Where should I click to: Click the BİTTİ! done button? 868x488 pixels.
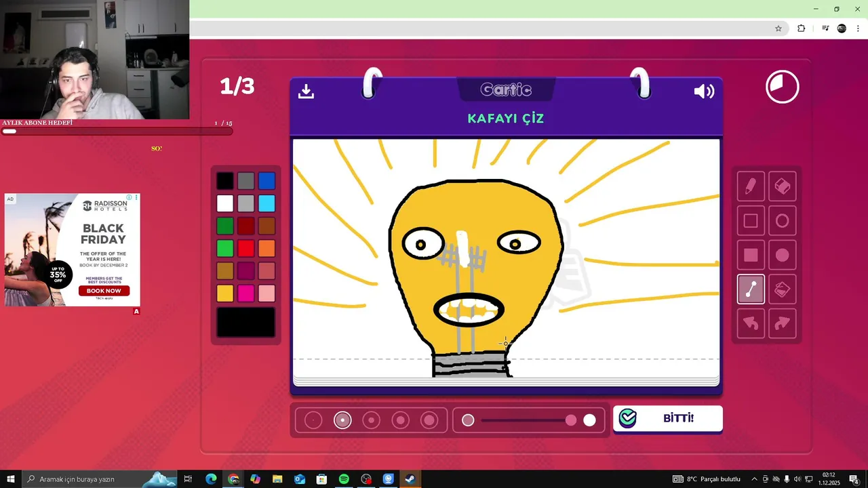(668, 418)
